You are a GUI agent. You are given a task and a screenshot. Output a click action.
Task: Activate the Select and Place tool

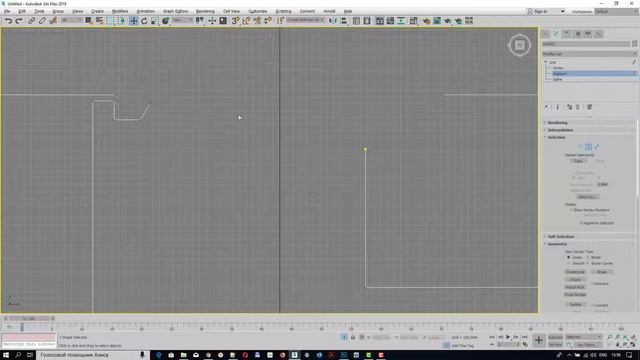pos(165,20)
